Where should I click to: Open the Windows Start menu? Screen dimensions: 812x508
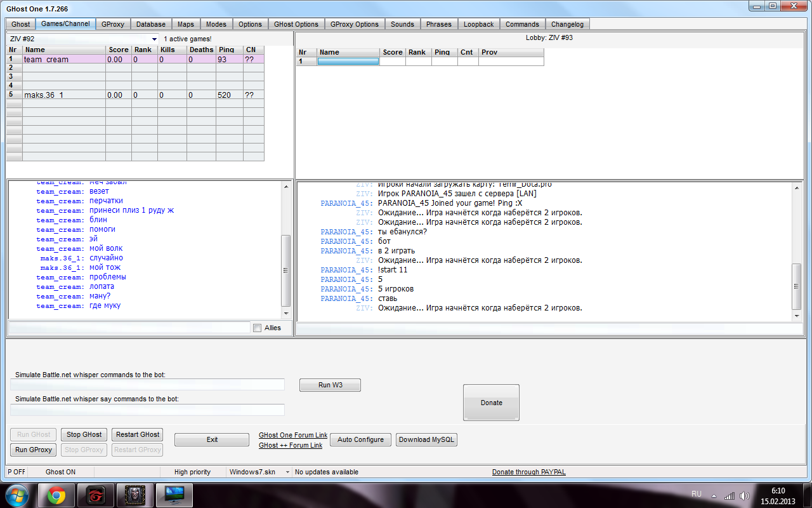pyautogui.click(x=17, y=495)
